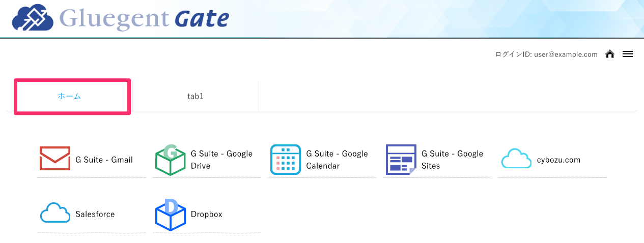The height and width of the screenshot is (243, 644).
Task: Click the Google Sites page icon
Action: pyautogui.click(x=401, y=160)
